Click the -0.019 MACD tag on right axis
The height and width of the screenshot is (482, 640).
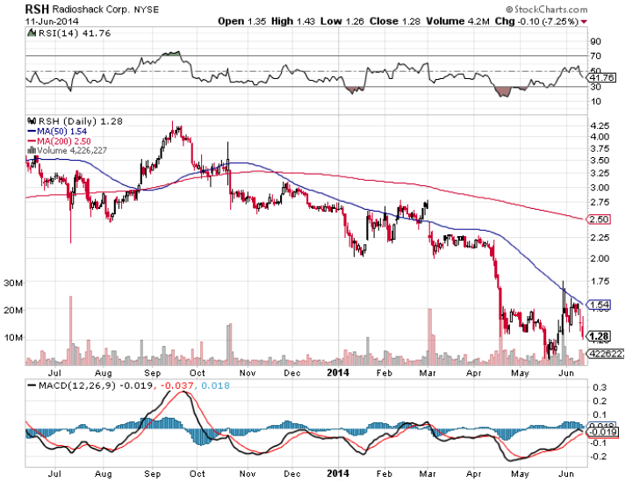point(604,432)
